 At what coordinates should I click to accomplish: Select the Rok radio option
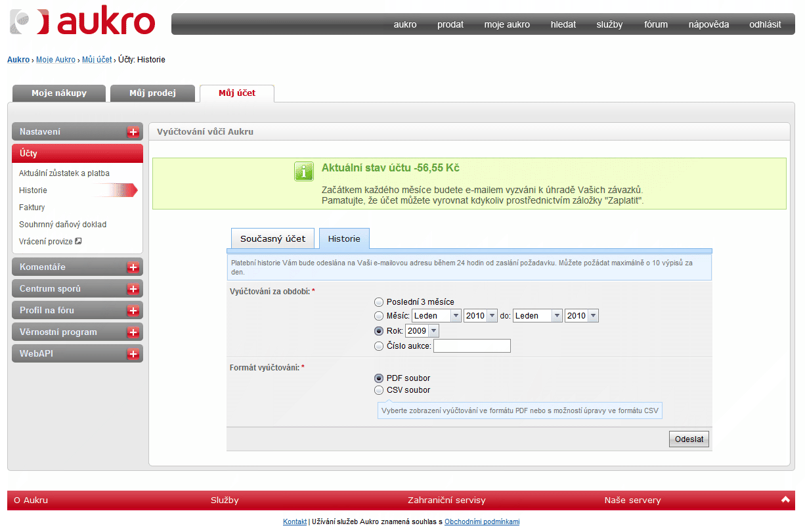(x=378, y=331)
